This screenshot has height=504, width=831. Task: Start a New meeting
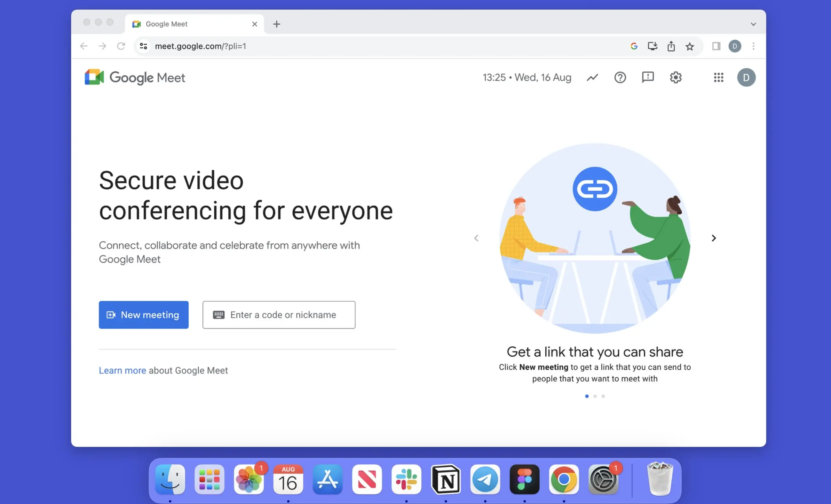(x=144, y=315)
